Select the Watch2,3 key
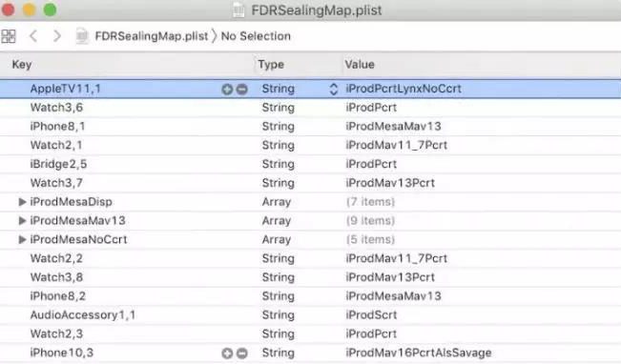Viewport: 621px width, 364px height. coord(56,334)
